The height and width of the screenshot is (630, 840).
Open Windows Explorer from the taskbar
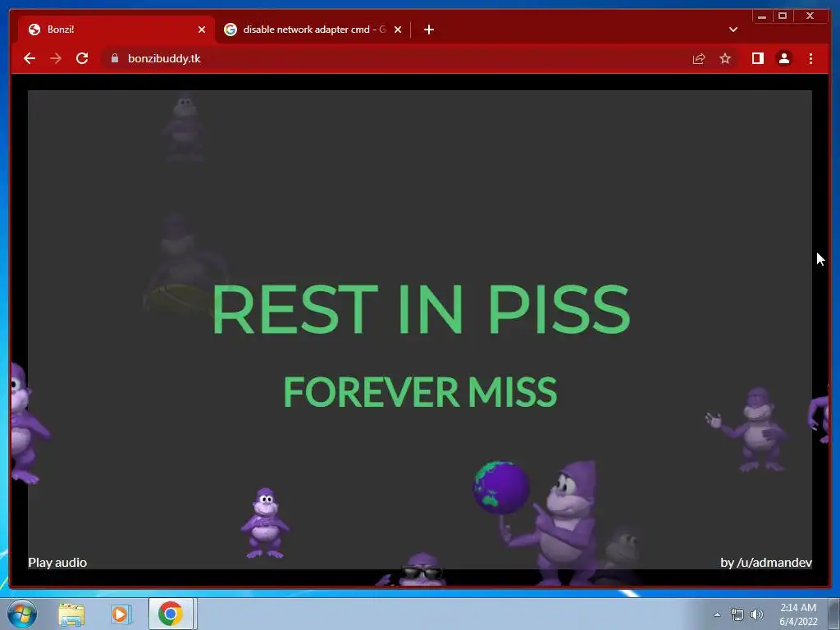pyautogui.click(x=71, y=614)
